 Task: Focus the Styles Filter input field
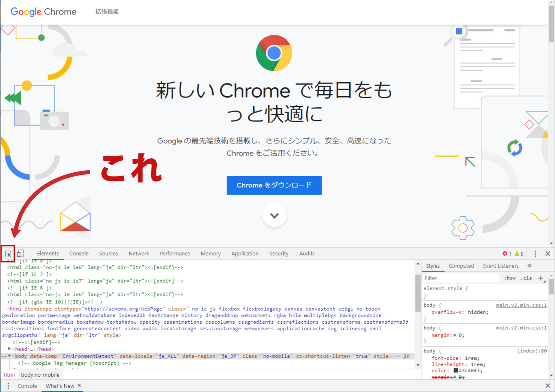click(461, 278)
